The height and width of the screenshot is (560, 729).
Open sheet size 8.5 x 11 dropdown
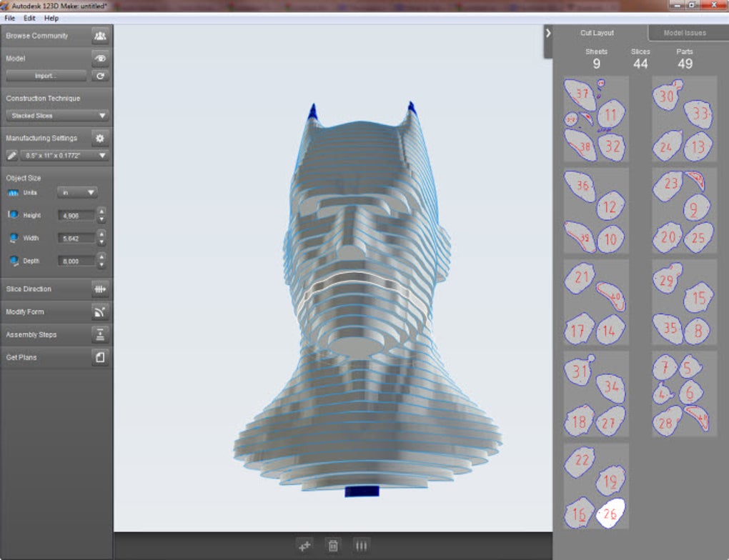(x=64, y=155)
